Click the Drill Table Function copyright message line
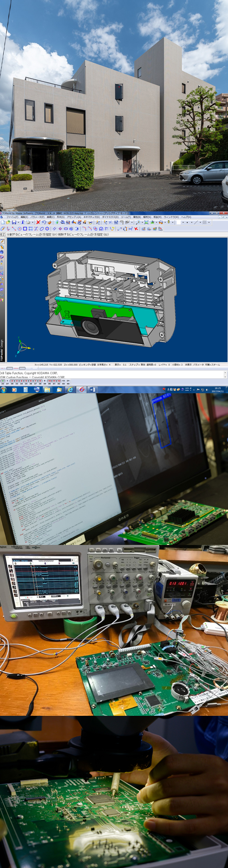 pos(29,373)
